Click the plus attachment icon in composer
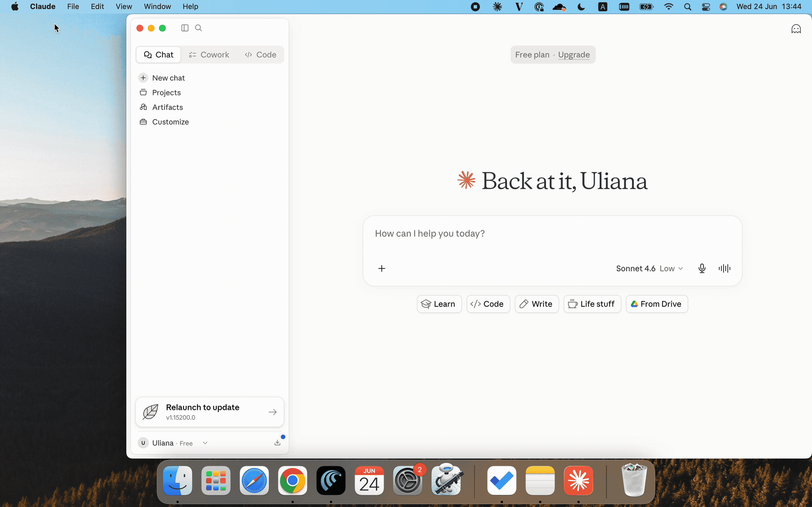 point(382,268)
